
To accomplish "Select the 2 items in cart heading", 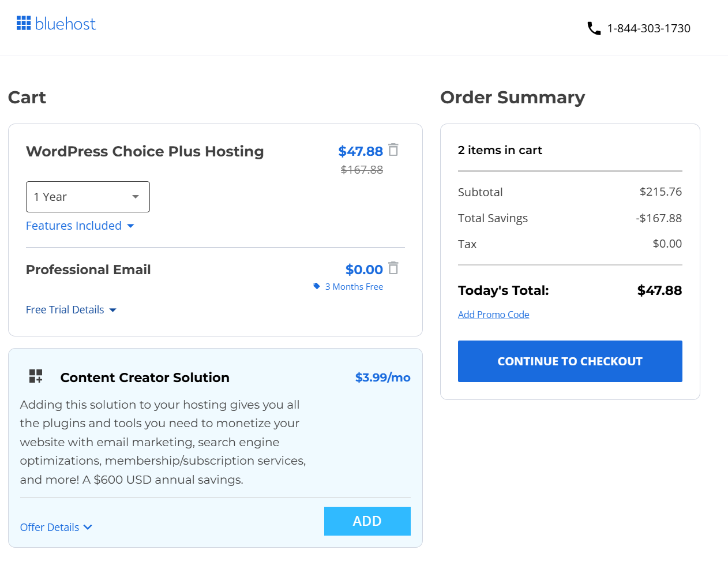I will [500, 150].
